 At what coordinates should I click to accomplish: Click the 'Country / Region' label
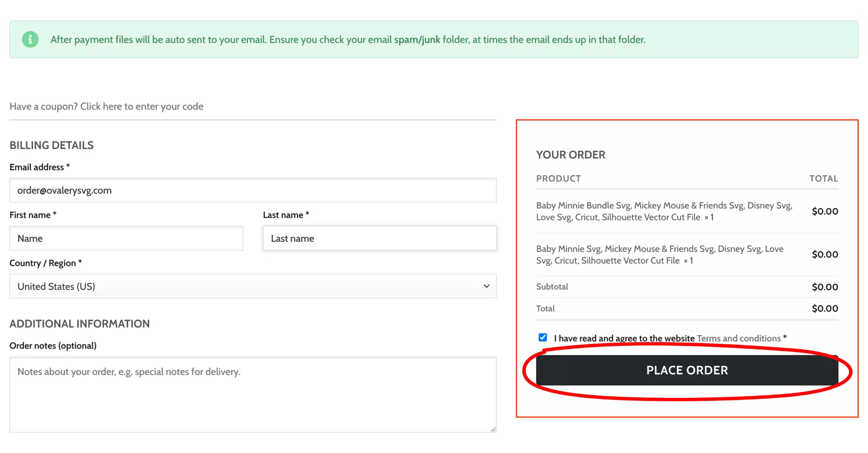(43, 263)
